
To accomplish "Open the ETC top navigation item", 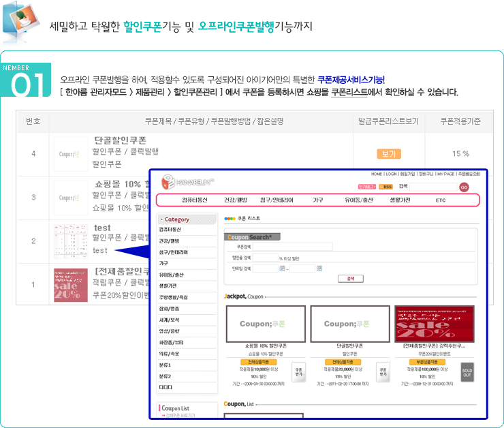I will coord(440,200).
